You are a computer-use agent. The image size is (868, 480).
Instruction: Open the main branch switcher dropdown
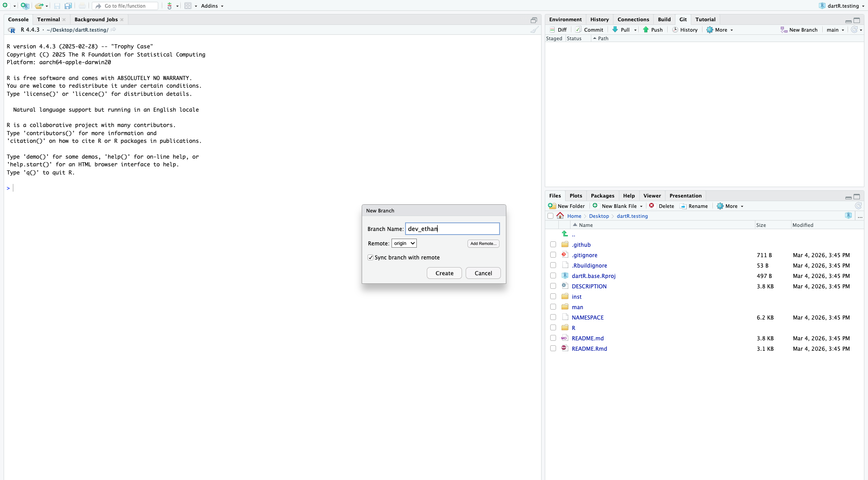point(835,30)
